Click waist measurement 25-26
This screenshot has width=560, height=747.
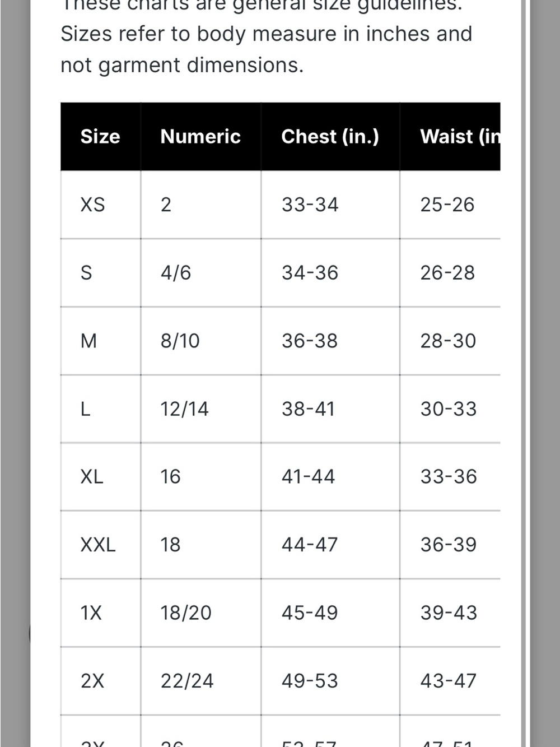coord(447,205)
